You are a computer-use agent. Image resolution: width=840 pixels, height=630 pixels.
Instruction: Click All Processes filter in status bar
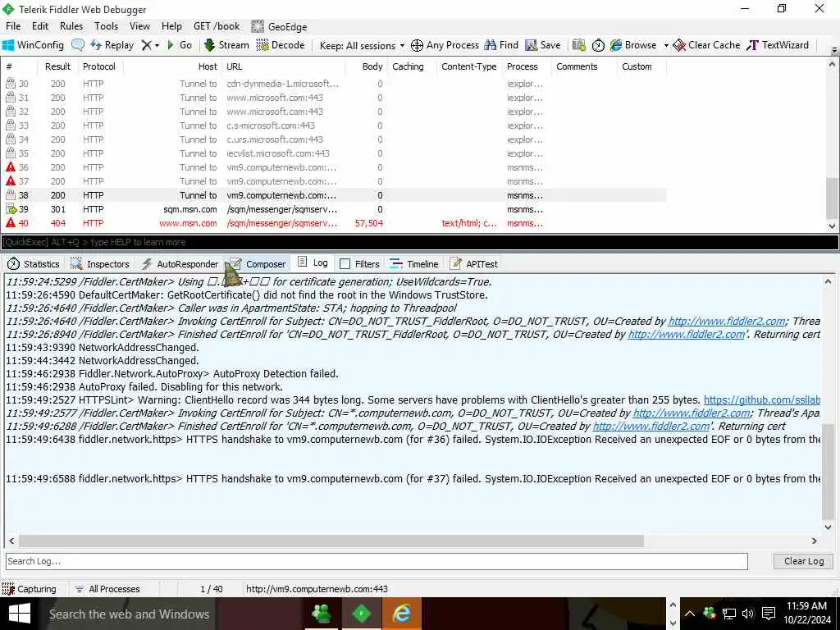pyautogui.click(x=107, y=589)
